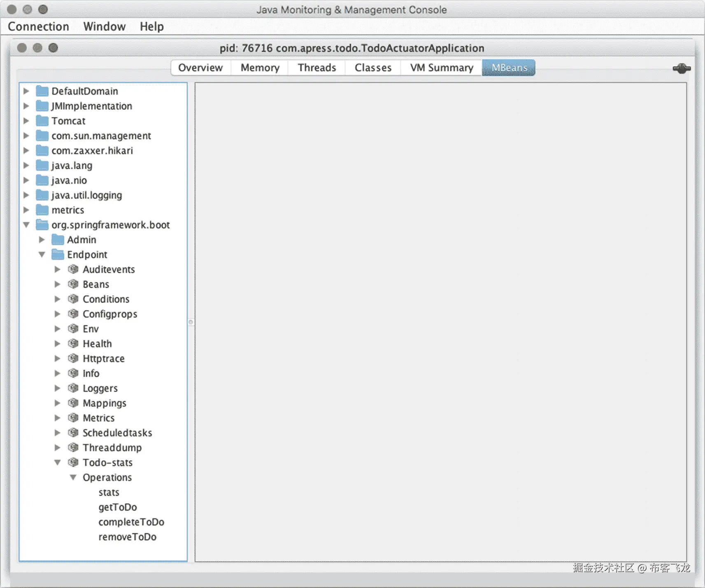Select the Operations tree item
The image size is (705, 588).
coord(107,477)
